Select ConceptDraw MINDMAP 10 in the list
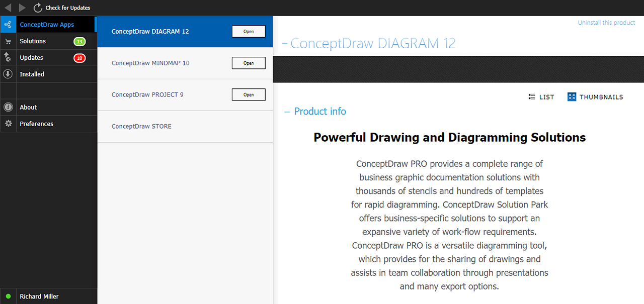The height and width of the screenshot is (304, 644). point(150,63)
